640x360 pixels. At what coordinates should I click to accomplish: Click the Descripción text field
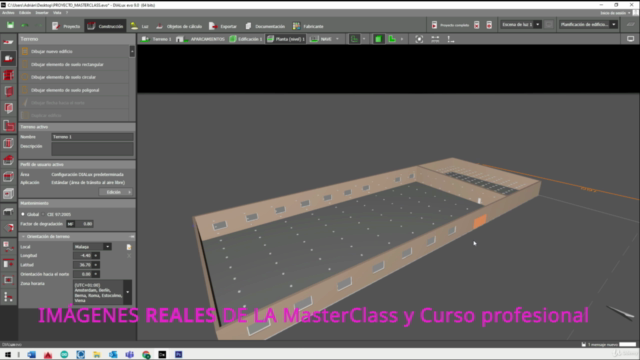click(92, 149)
